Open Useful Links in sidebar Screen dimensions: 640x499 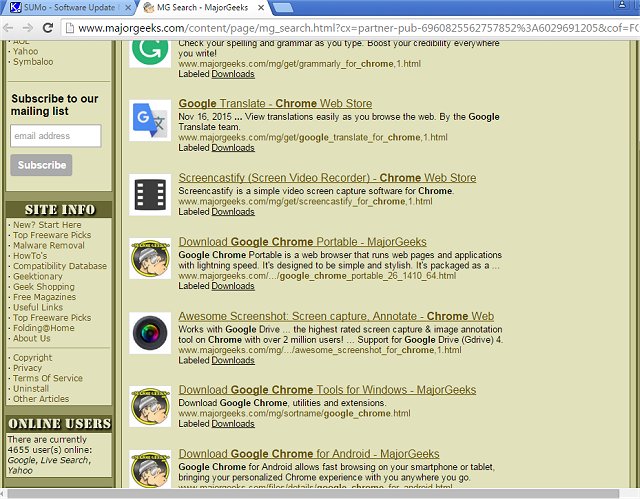tap(38, 307)
